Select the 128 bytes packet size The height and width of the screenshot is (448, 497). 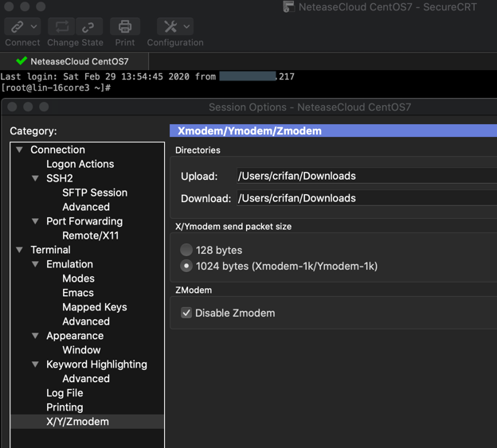coord(186,250)
